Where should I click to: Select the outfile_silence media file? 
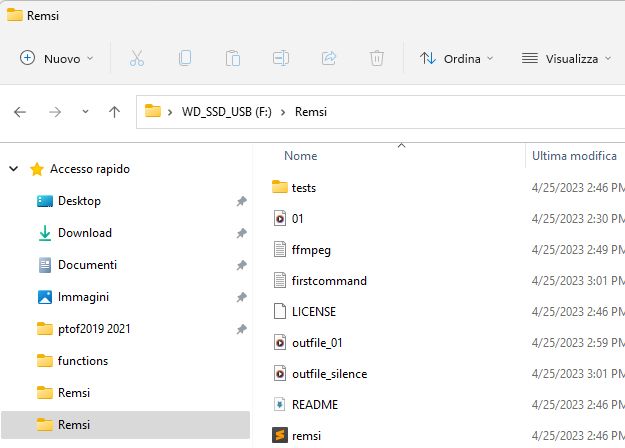330,374
